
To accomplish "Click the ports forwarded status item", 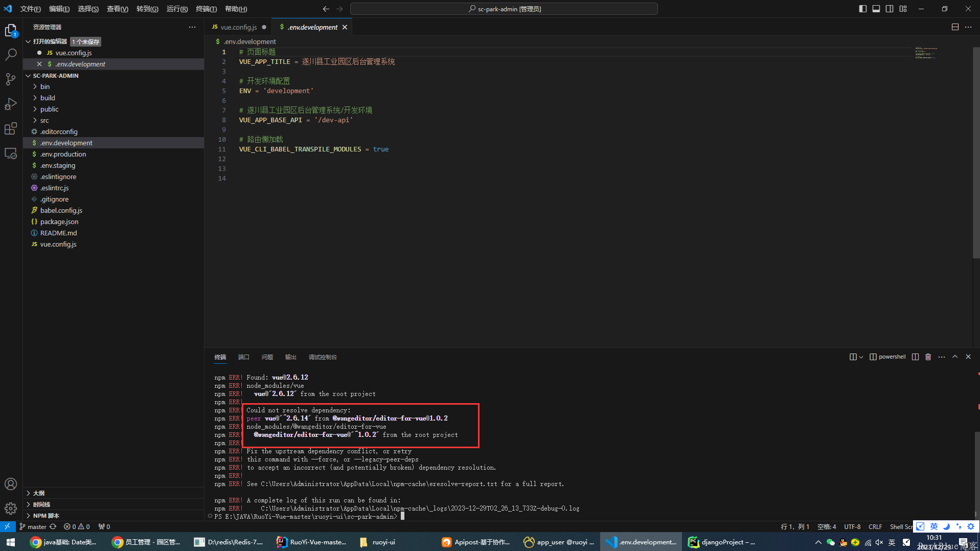I will (x=104, y=526).
